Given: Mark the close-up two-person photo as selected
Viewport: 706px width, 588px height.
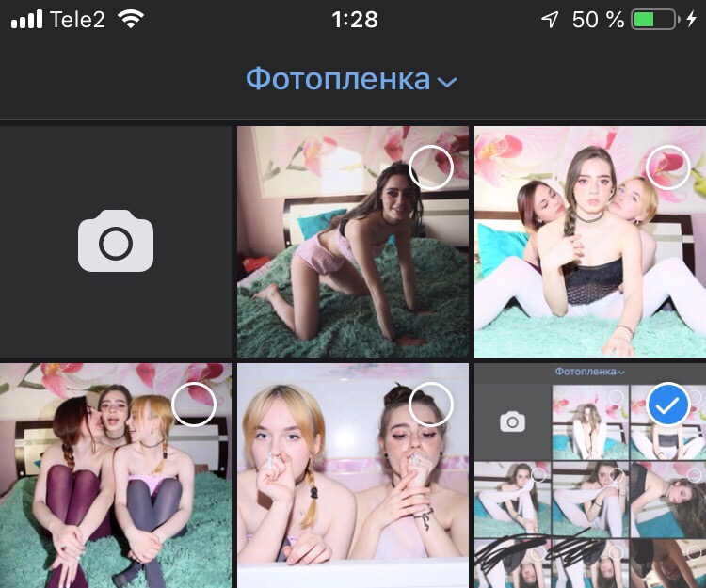Looking at the screenshot, I should pyautogui.click(x=431, y=405).
